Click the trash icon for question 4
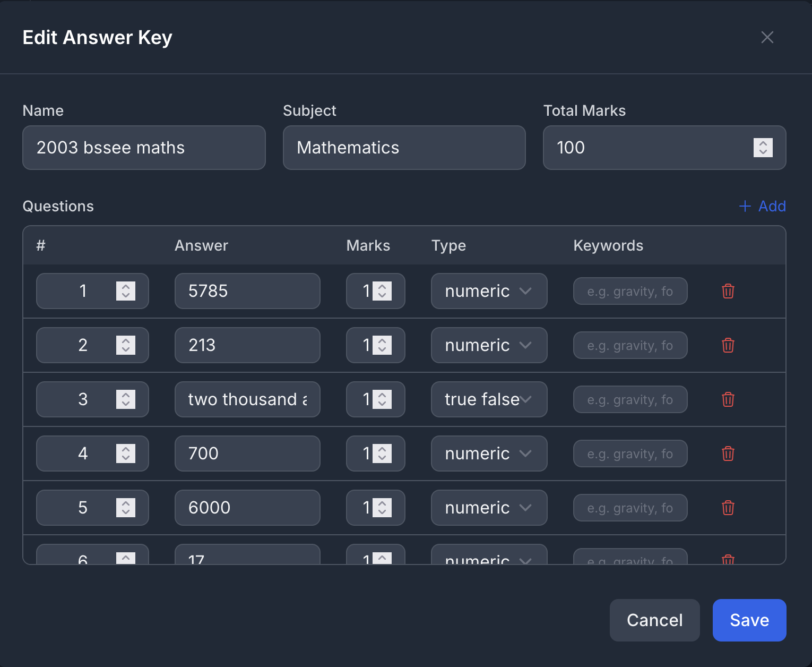This screenshot has width=812, height=667. [728, 454]
